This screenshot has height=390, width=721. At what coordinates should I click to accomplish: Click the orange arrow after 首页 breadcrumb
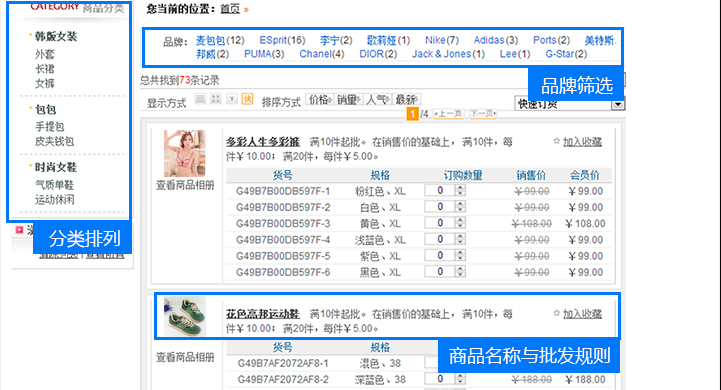[x=246, y=9]
